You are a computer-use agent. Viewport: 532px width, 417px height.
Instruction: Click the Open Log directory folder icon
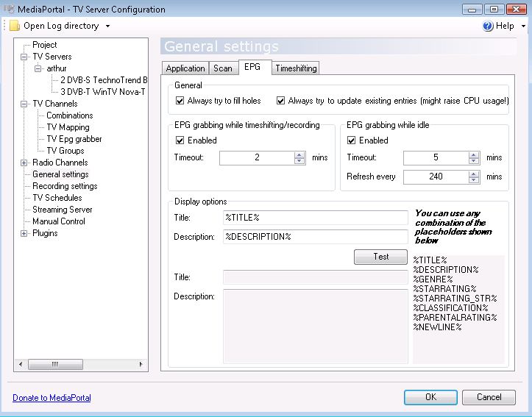click(x=15, y=26)
